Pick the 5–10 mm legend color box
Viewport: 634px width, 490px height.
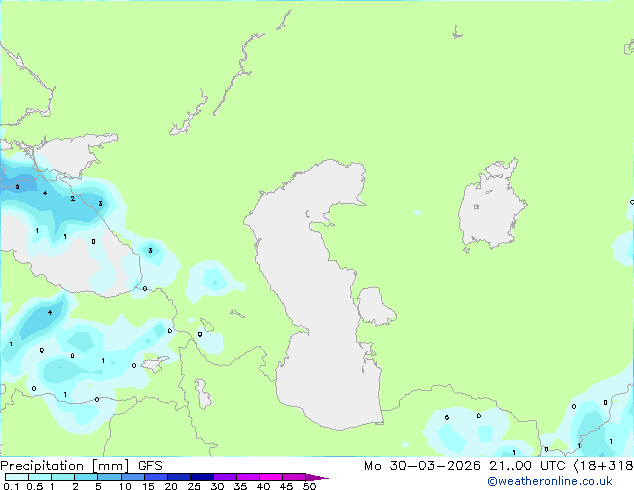point(109,477)
